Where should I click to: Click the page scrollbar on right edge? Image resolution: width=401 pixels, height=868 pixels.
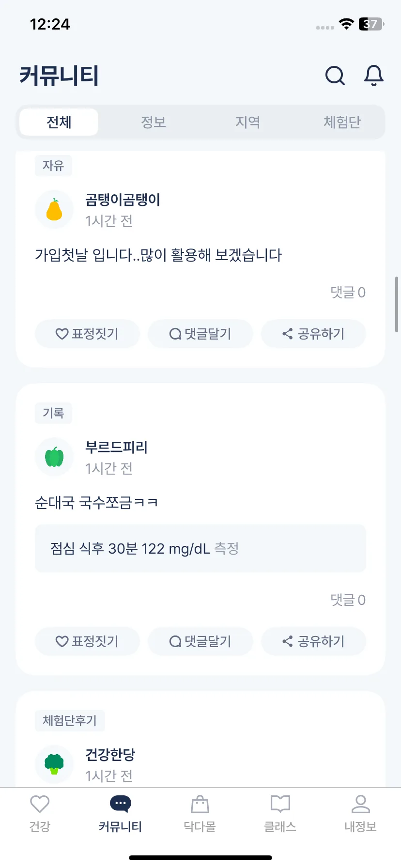(x=397, y=304)
